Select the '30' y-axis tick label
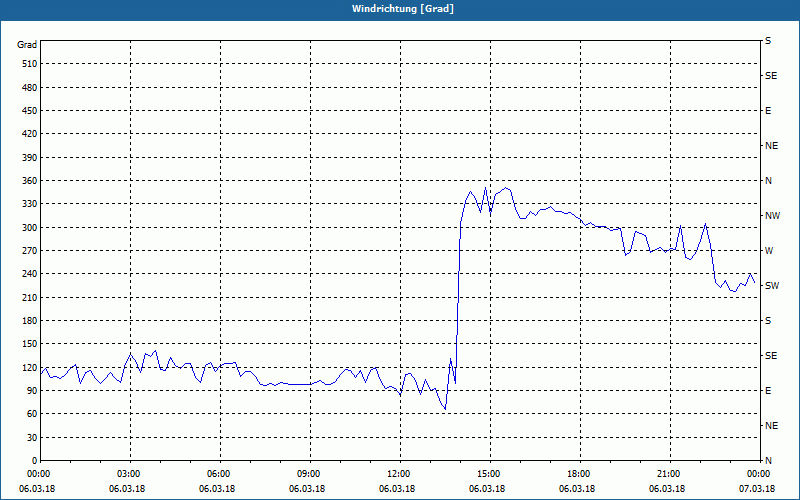 pyautogui.click(x=32, y=437)
